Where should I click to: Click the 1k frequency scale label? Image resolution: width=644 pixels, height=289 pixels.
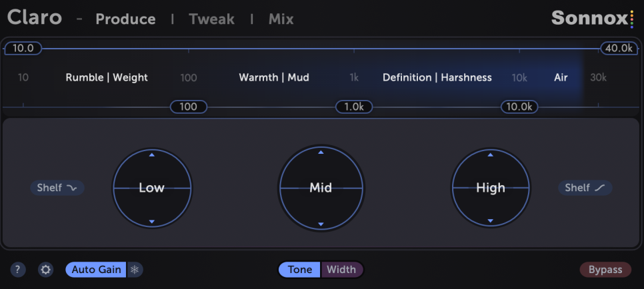click(x=354, y=77)
